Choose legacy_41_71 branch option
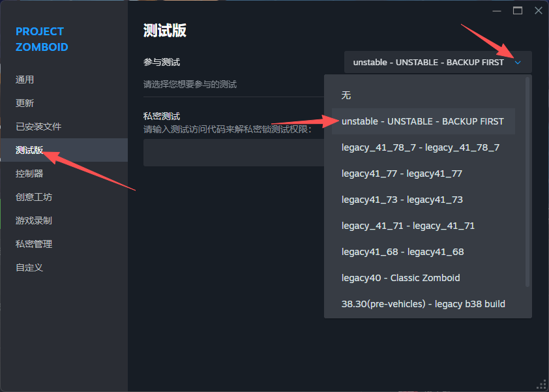 click(x=408, y=226)
